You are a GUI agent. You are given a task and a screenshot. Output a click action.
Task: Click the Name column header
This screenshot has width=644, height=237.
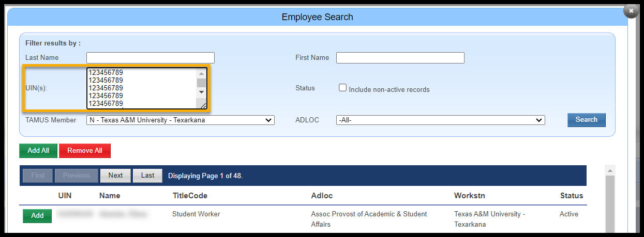[x=110, y=196]
